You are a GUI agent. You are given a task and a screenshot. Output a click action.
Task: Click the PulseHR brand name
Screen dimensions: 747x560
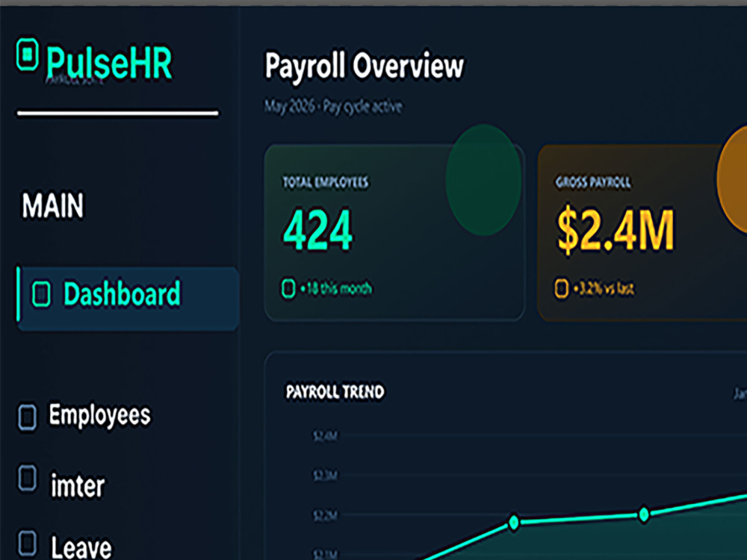(x=108, y=63)
